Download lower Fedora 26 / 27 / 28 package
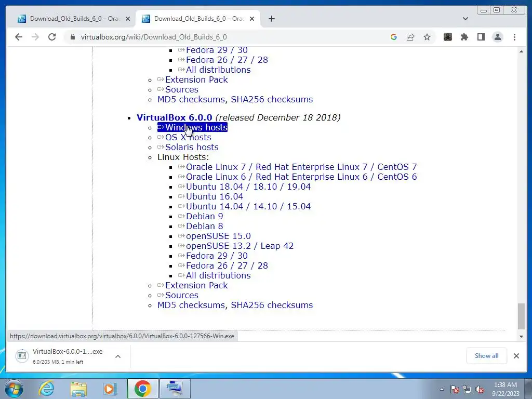This screenshot has height=399, width=532. [x=223, y=265]
